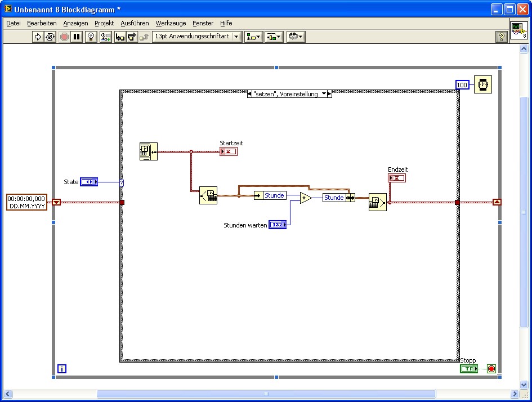Open the Ausführen menu
This screenshot has height=402, width=532.
pos(135,23)
